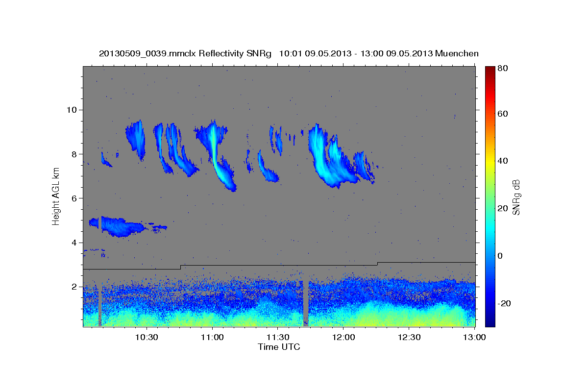Click the low cloud layer near 5 km
The image size is (588, 392).
[118, 226]
